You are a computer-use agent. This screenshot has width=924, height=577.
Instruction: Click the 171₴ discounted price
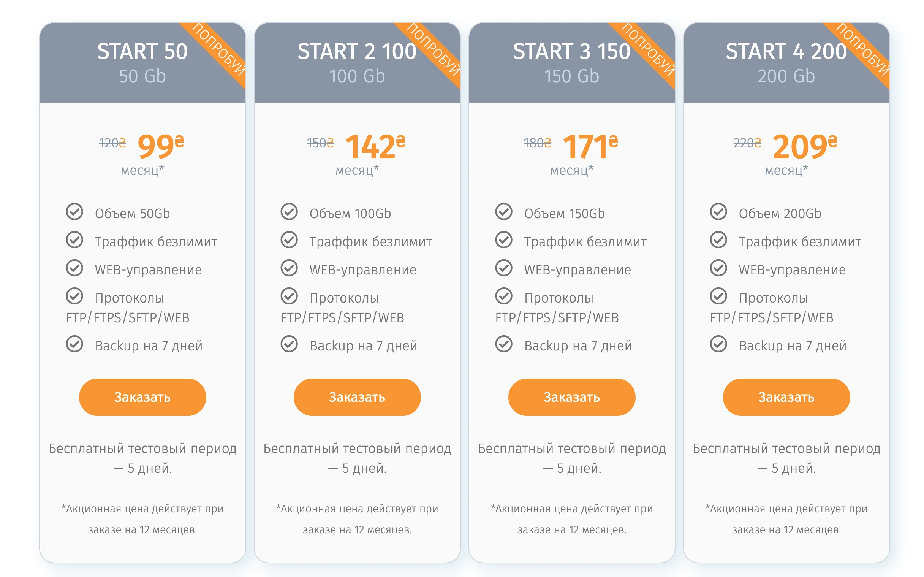[x=590, y=147]
